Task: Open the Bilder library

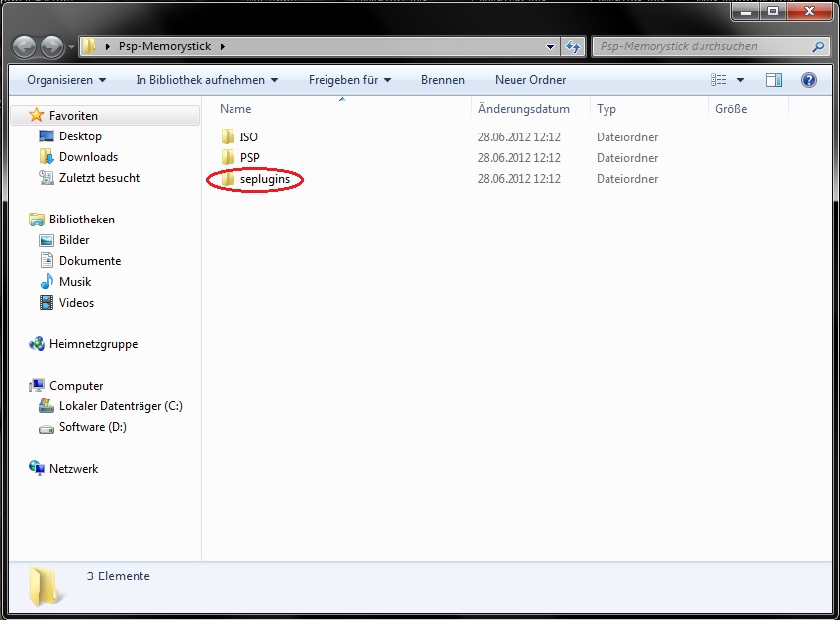Action: [x=74, y=240]
